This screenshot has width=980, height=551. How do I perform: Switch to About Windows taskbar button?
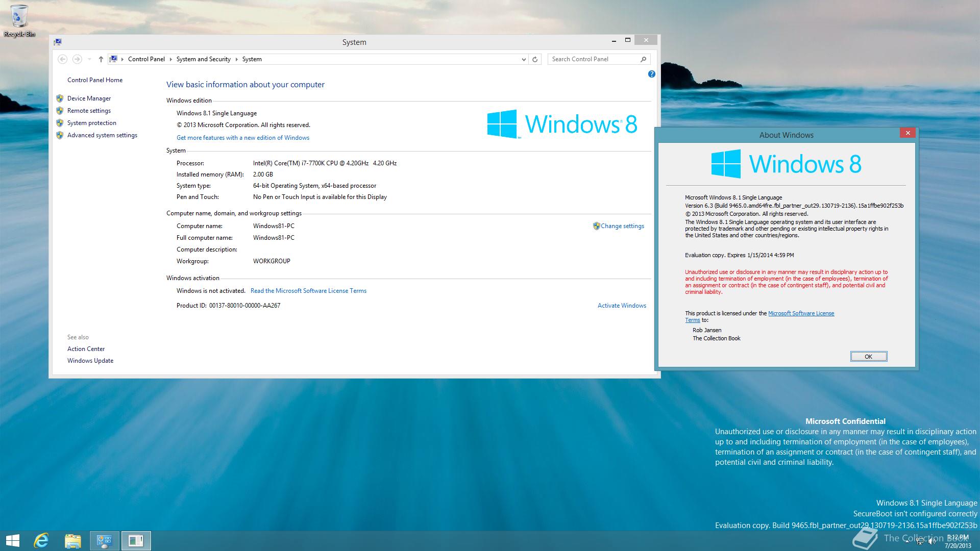point(136,541)
